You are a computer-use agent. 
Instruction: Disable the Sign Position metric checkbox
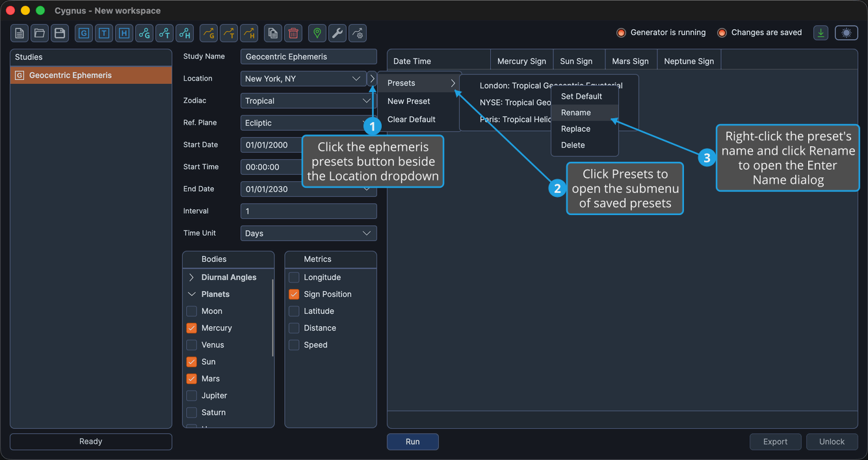pos(294,294)
